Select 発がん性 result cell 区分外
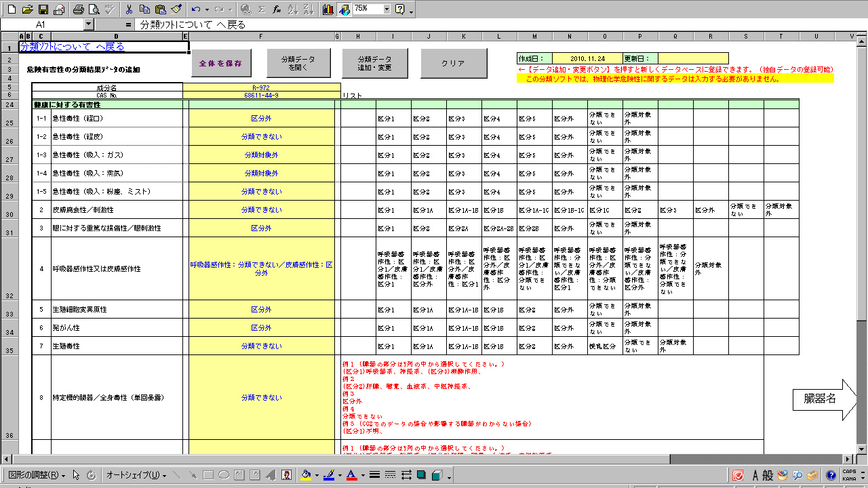This screenshot has height=488, width=868. pos(261,327)
